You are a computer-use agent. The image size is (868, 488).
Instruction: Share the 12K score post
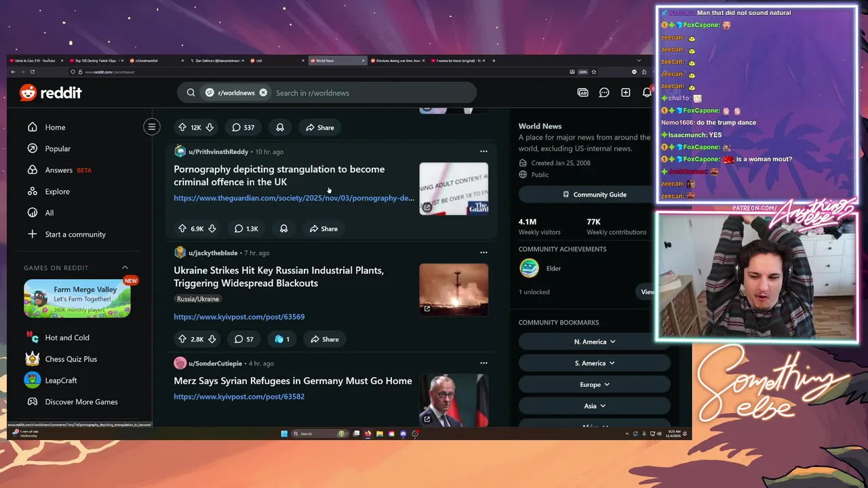click(x=320, y=127)
